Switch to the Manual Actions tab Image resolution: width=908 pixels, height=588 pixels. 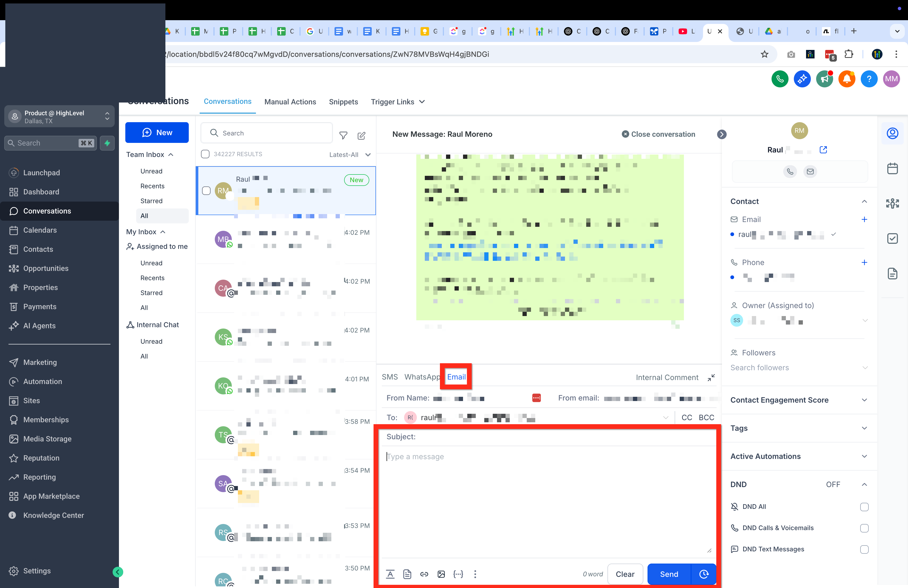[x=290, y=102]
